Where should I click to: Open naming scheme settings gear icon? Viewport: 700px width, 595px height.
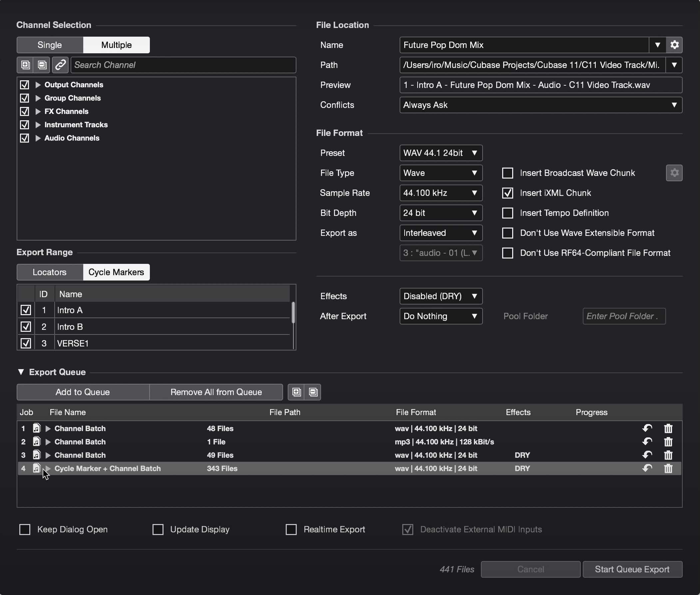(674, 45)
